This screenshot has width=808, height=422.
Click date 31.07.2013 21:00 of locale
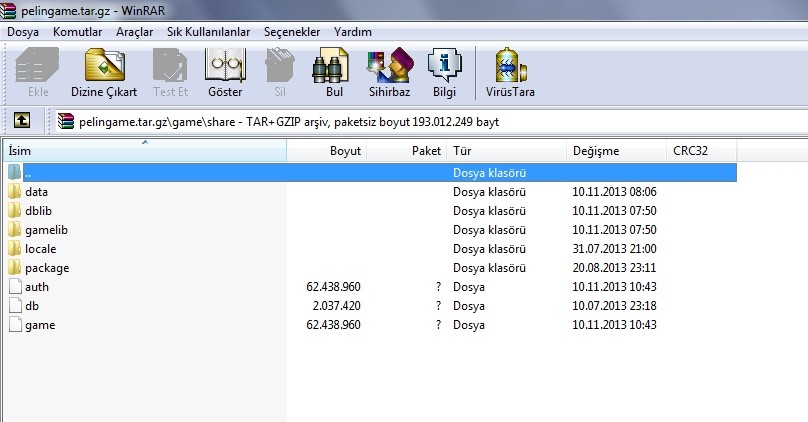614,249
